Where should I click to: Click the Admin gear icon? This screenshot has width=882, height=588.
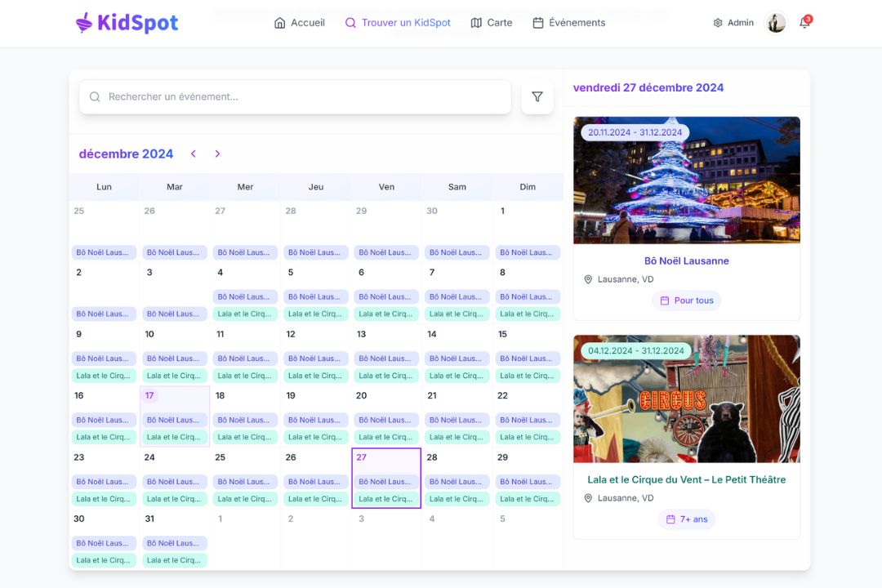click(x=718, y=23)
